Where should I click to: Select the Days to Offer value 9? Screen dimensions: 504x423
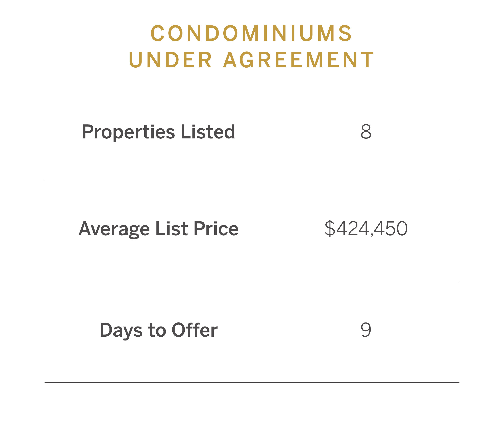pos(366,330)
